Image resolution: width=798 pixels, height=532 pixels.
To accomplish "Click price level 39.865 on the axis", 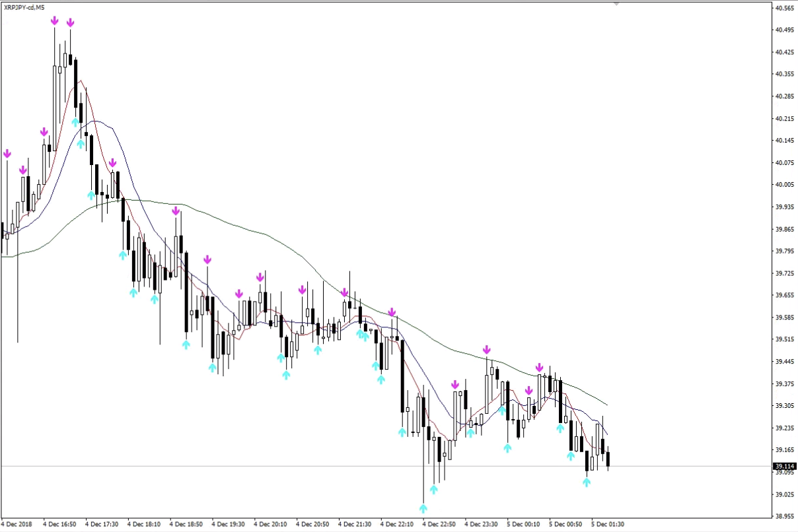I will click(784, 229).
